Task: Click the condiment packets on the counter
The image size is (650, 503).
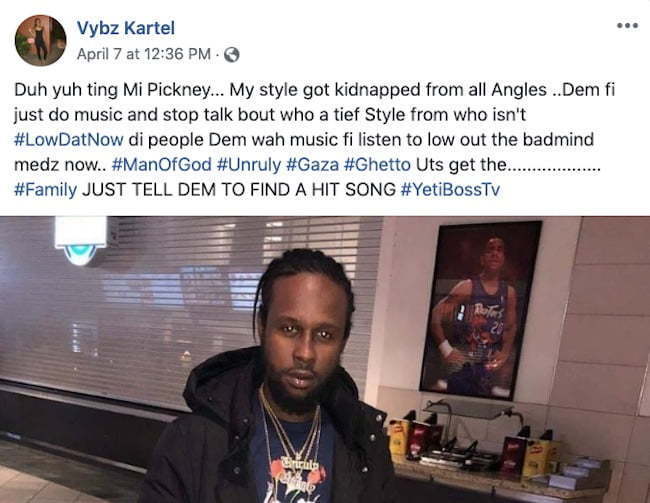Action: coord(473,446)
